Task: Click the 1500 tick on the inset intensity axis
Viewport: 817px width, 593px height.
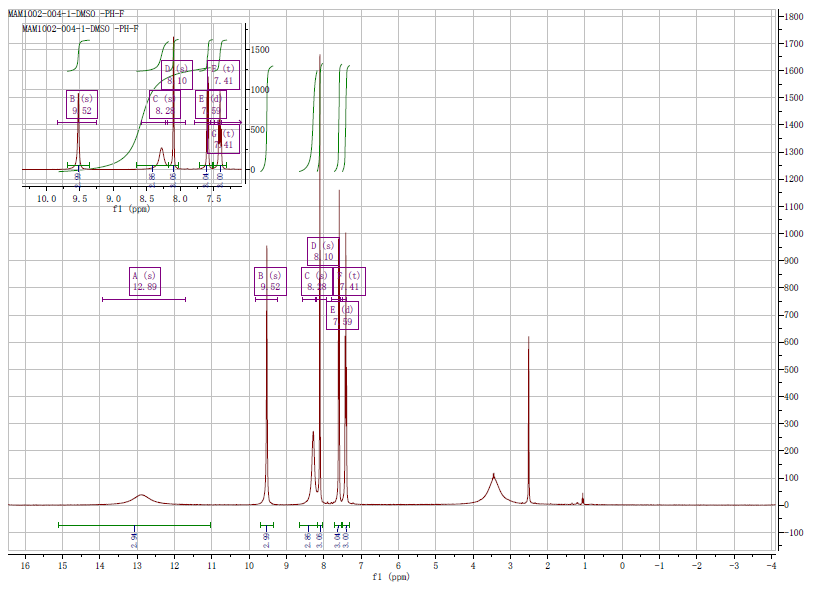Action: [260, 49]
